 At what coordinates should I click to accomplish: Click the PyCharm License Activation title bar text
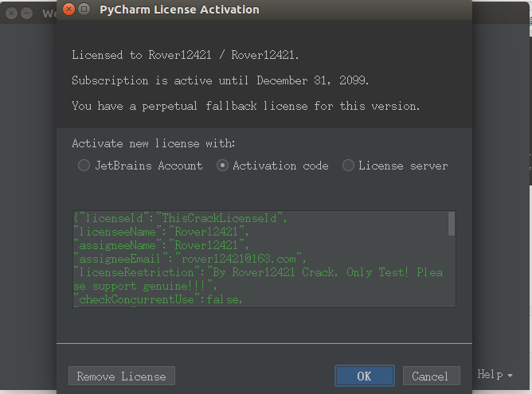click(179, 10)
